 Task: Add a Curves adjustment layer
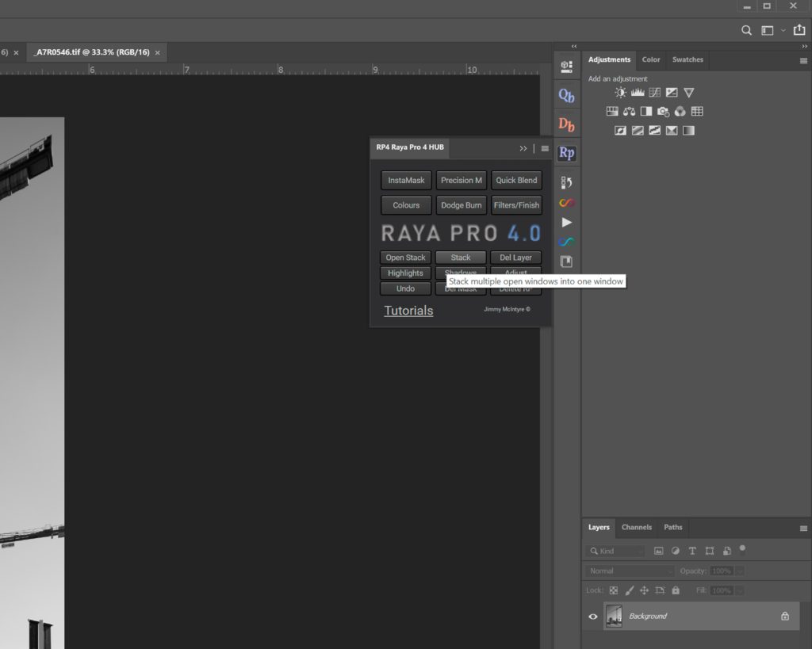[x=654, y=93]
